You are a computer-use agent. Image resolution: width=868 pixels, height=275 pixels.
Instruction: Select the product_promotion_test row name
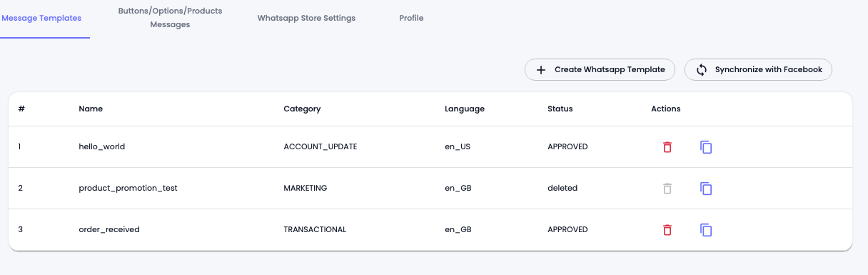(128, 188)
